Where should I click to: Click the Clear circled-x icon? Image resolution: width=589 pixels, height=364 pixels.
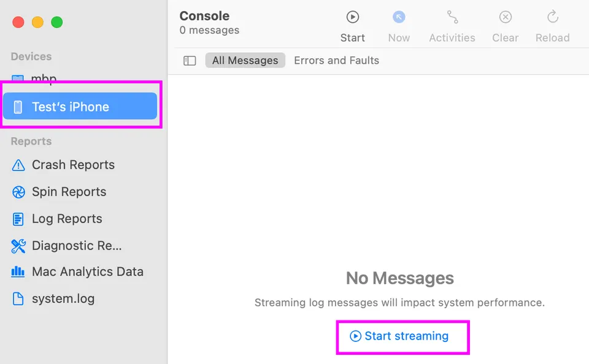tap(505, 17)
